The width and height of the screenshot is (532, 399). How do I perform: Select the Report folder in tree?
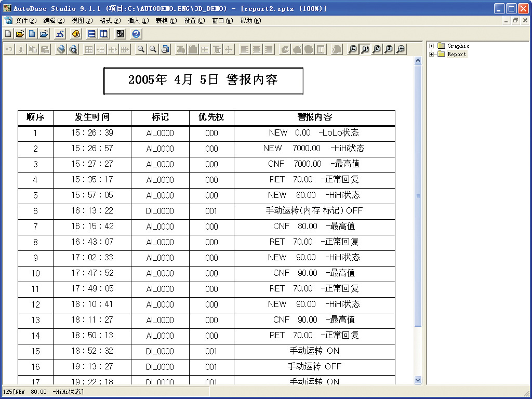(456, 55)
